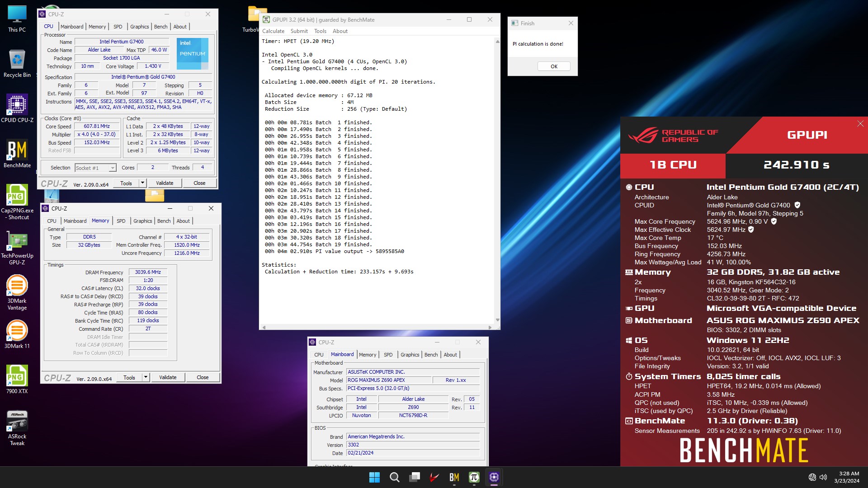Click Close button in top CPU-Z window
This screenshot has width=868, height=488.
pyautogui.click(x=199, y=183)
